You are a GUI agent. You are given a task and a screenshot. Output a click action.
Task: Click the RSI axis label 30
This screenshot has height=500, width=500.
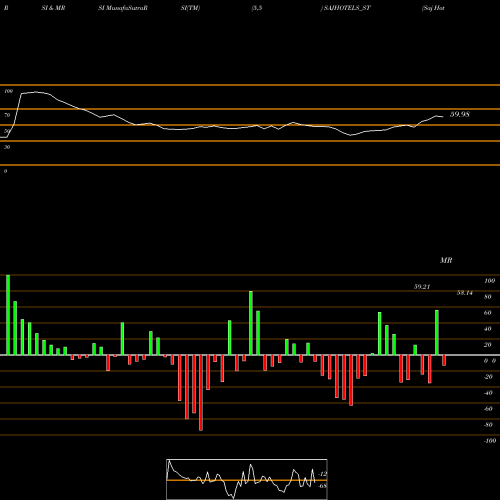click(x=7, y=147)
